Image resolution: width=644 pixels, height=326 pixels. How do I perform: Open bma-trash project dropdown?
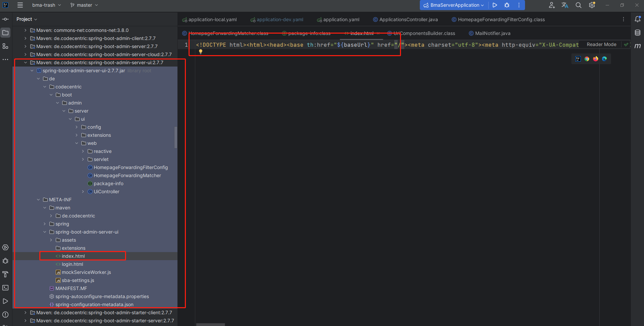coord(47,5)
